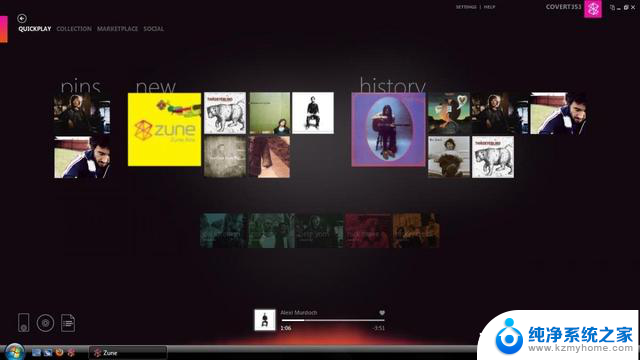The image size is (640, 360).
Task: Open the playlist page icon
Action: 68,323
